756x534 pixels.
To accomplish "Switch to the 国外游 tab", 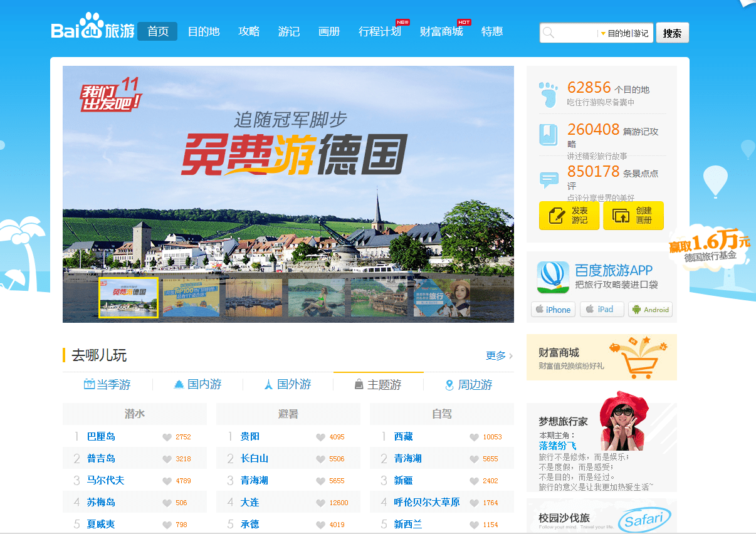I will [288, 385].
